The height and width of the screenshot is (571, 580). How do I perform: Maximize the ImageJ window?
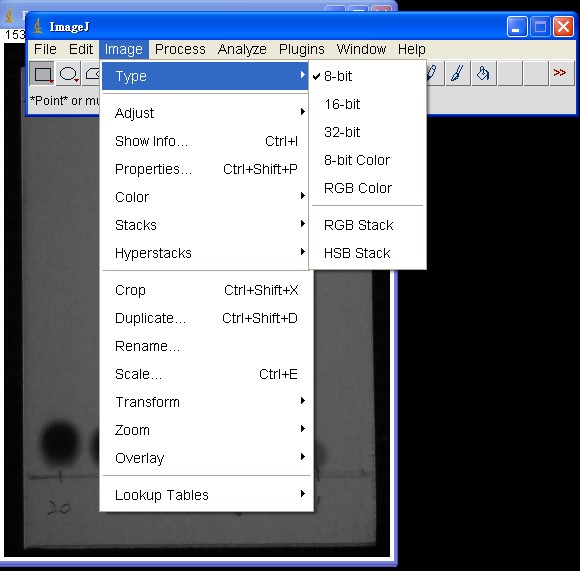[x=540, y=27]
